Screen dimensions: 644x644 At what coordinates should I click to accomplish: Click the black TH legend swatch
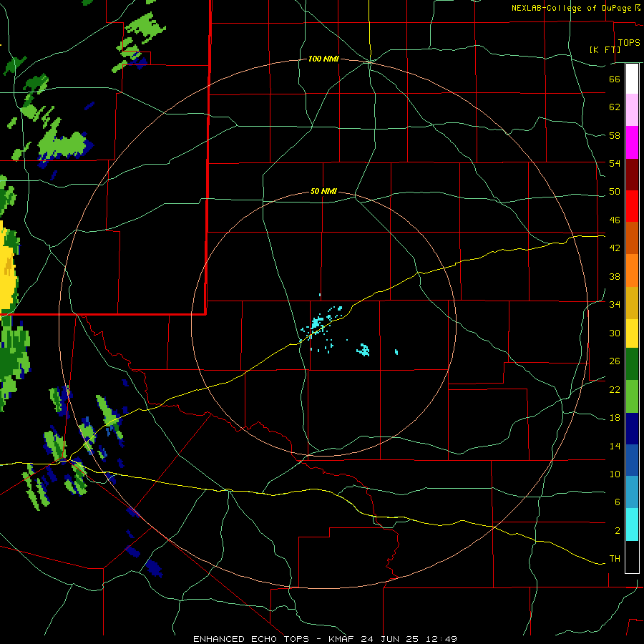632,557
